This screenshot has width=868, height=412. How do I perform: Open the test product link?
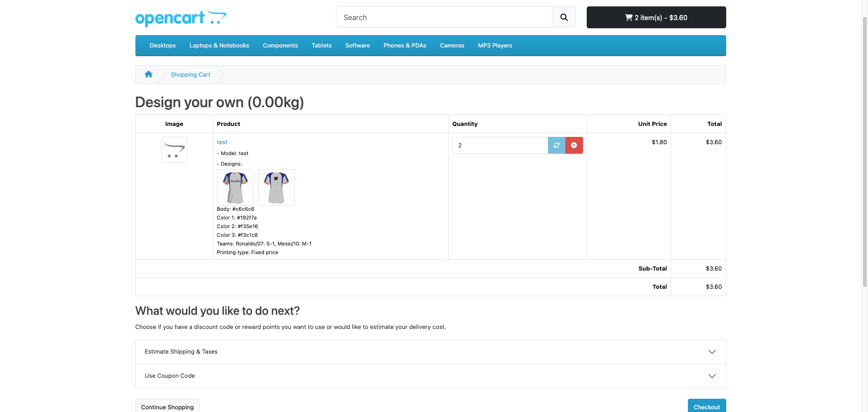[222, 142]
